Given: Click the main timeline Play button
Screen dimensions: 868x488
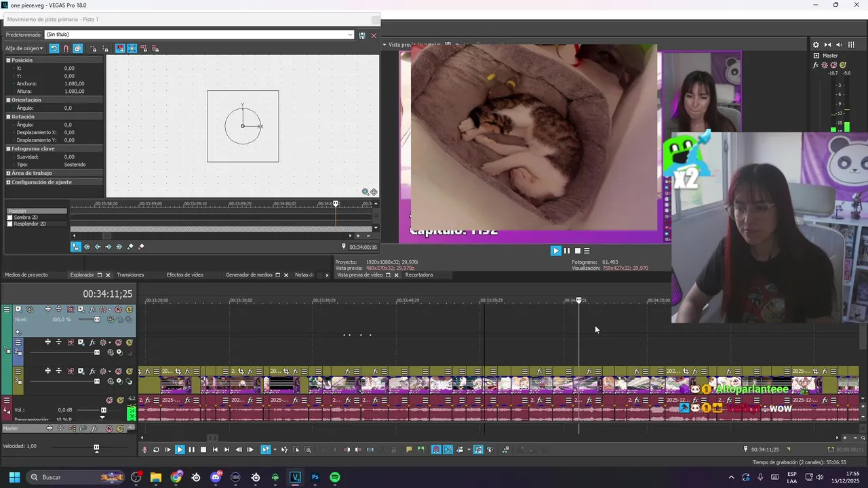Looking at the screenshot, I should [180, 449].
